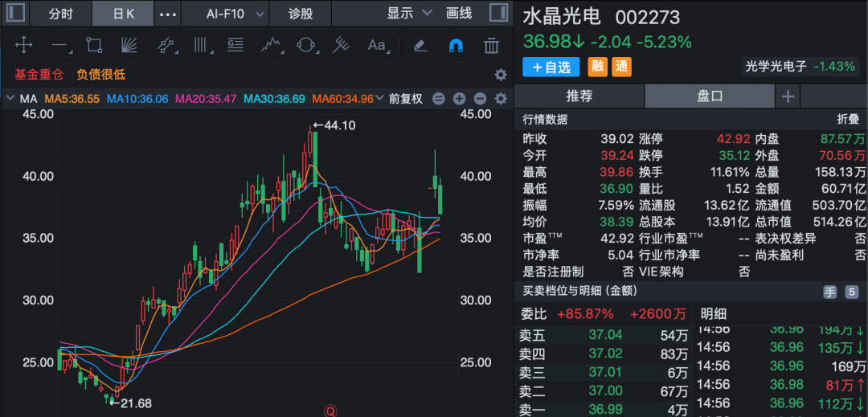Click the 81万 trade detail row
This screenshot has width=868, height=417.
780,384
